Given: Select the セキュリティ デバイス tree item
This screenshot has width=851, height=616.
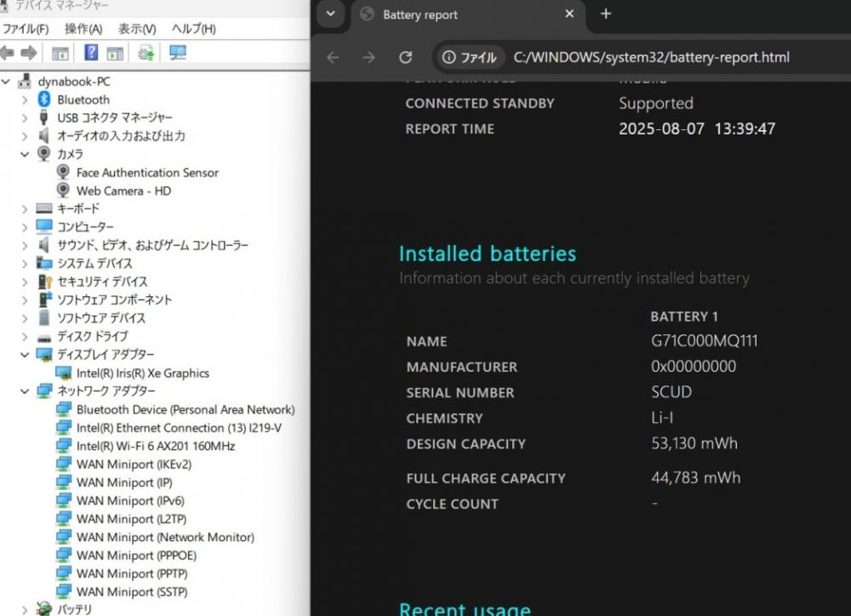Looking at the screenshot, I should [102, 281].
